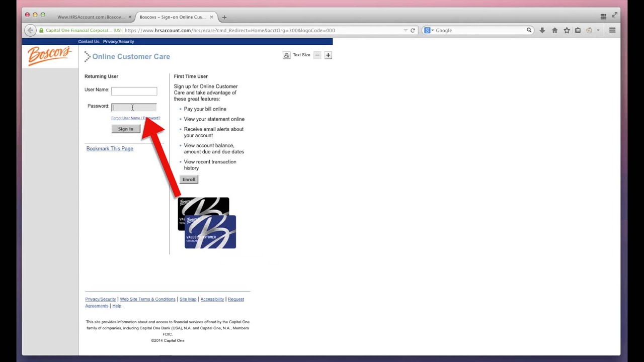
Task: Click the Password field
Action: (134, 107)
